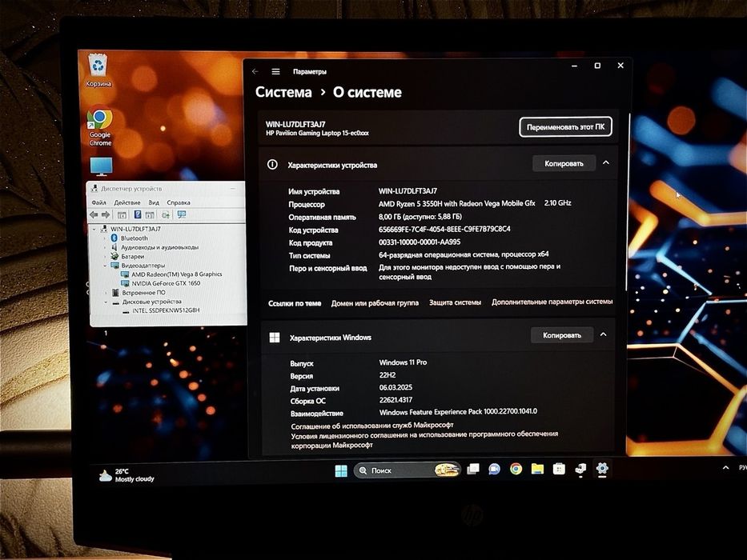This screenshot has height=560, width=747.
Task: Click Система breadcrumb in Settings header
Action: 283,92
